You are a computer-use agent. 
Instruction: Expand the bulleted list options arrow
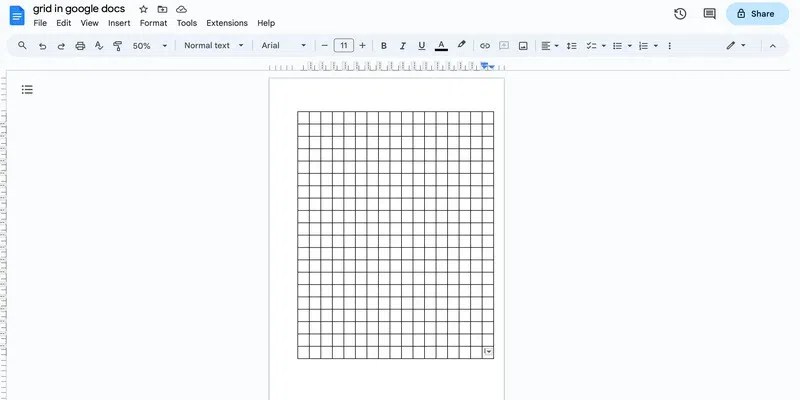point(630,46)
